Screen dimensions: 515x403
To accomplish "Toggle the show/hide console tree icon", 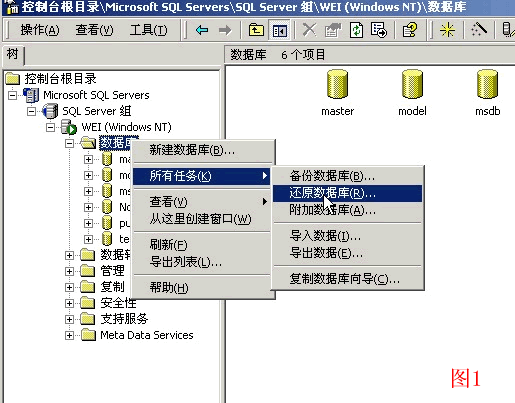I will (279, 30).
